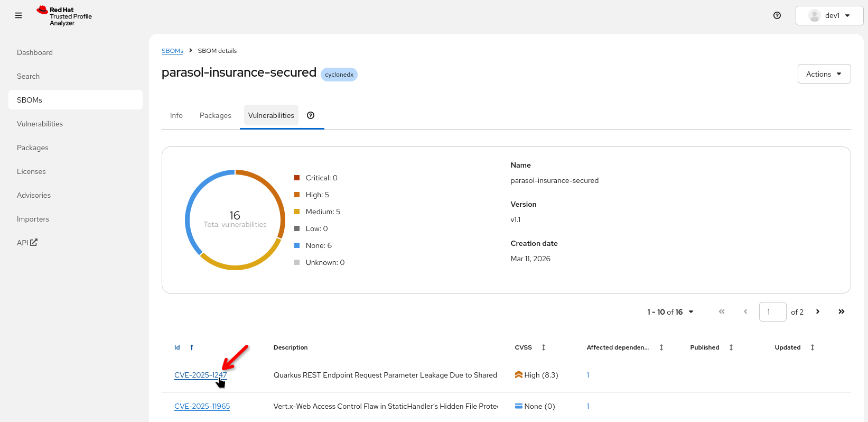Sort vulnerabilities by CVSS score

coord(543,347)
